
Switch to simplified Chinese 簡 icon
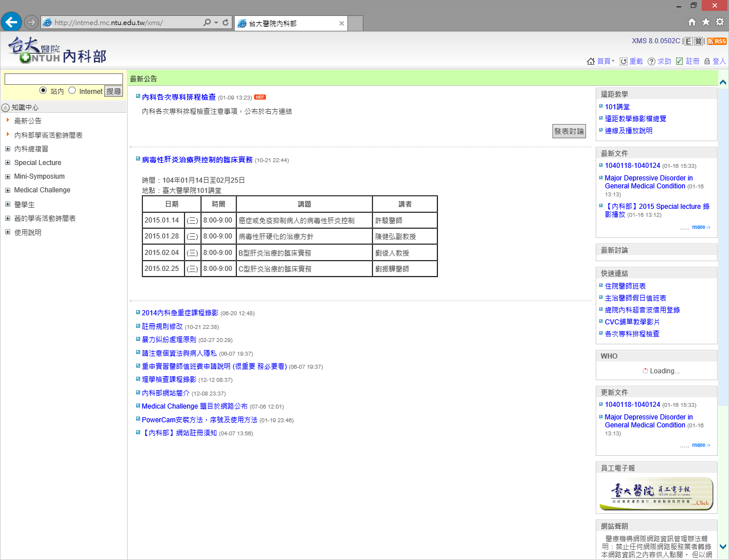pyautogui.click(x=698, y=41)
